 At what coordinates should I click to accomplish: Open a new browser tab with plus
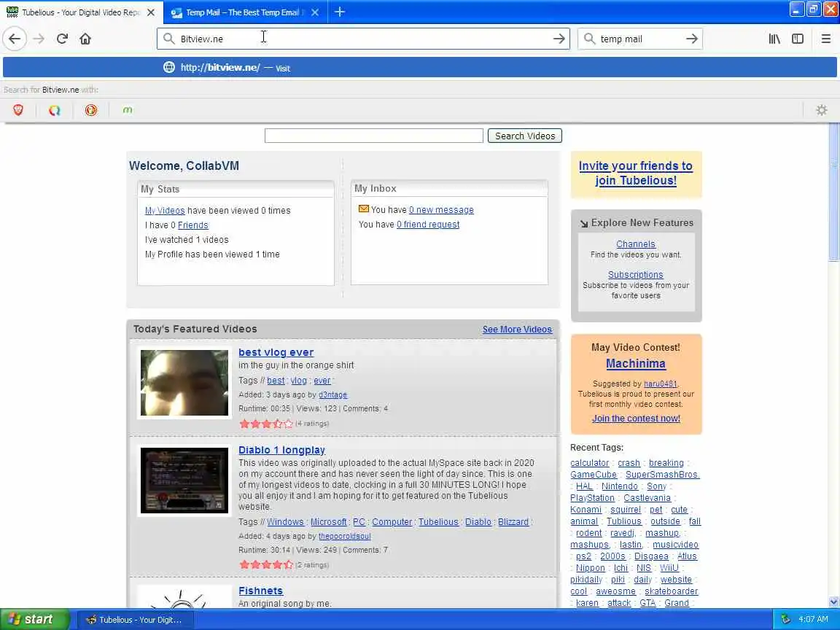(340, 12)
